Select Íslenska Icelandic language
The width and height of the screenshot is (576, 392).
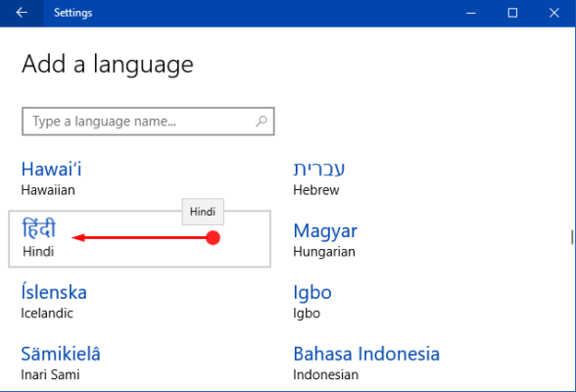54,301
